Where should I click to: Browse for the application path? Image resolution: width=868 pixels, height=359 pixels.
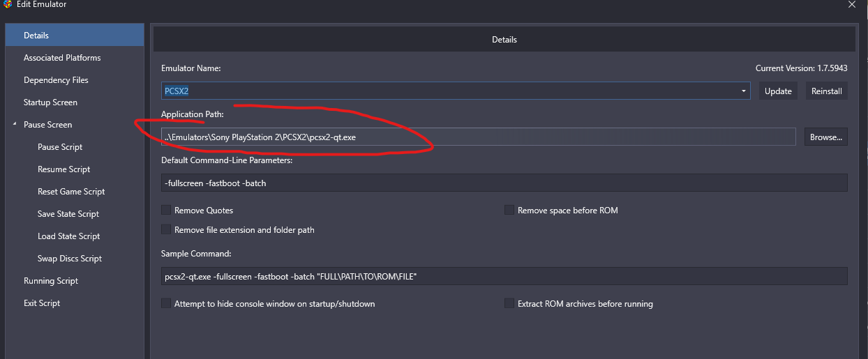[x=826, y=137]
